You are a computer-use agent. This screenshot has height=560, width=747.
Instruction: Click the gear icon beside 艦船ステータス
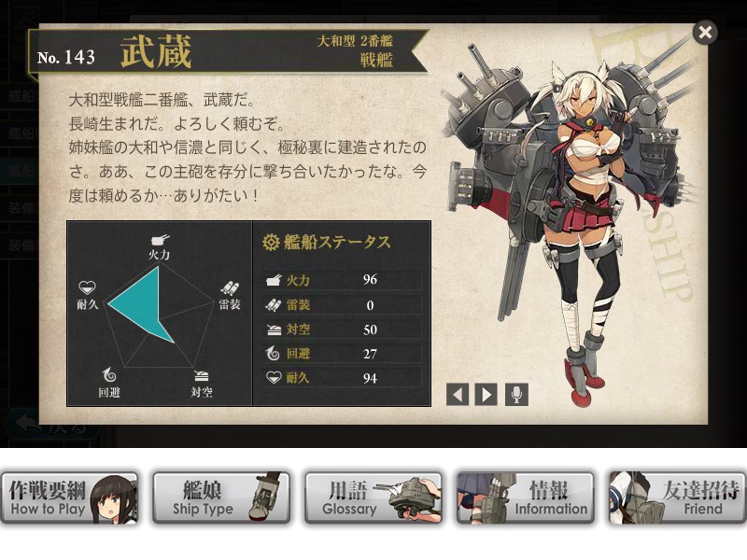[271, 243]
